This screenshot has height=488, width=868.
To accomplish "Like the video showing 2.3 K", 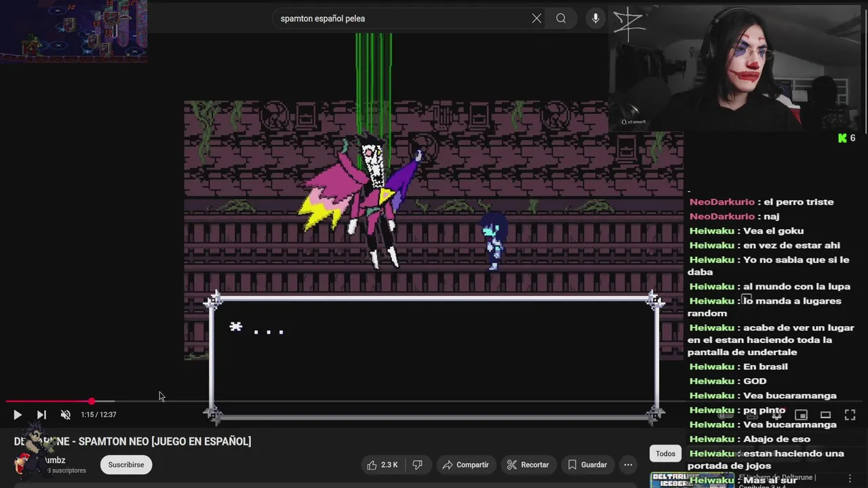I will coord(382,465).
